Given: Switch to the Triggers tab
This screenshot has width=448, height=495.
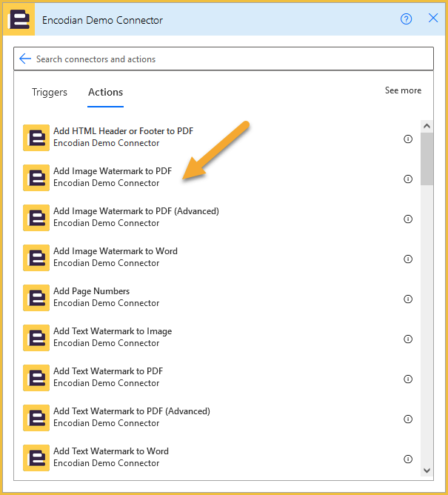Looking at the screenshot, I should [x=50, y=92].
